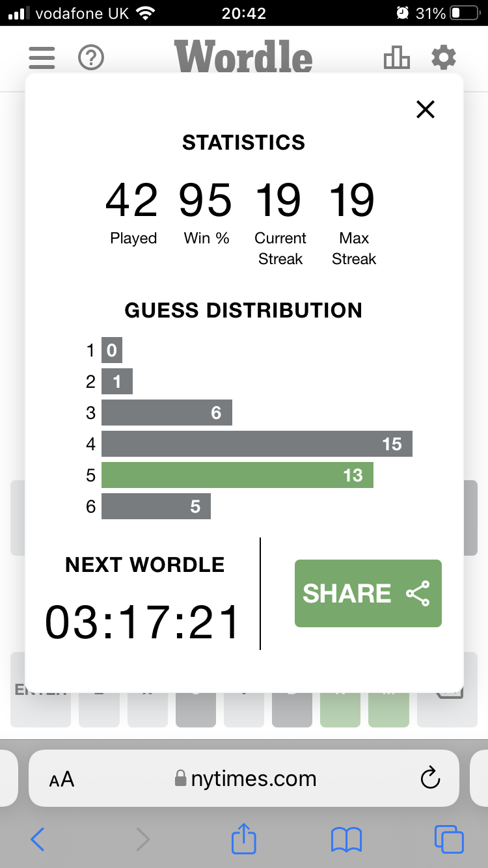Open the Safari share sheet
Viewport: 488px width, 868px height.
pos(244,838)
